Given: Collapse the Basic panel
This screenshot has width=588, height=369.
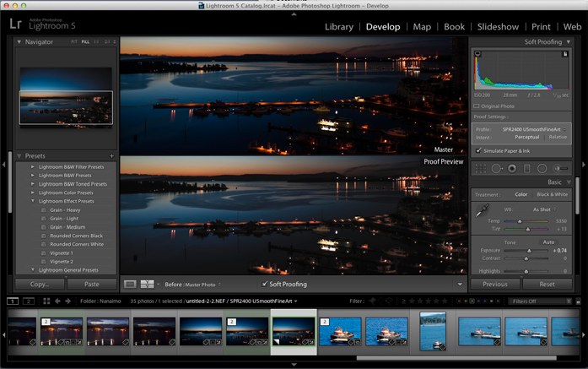Looking at the screenshot, I should click(x=569, y=182).
